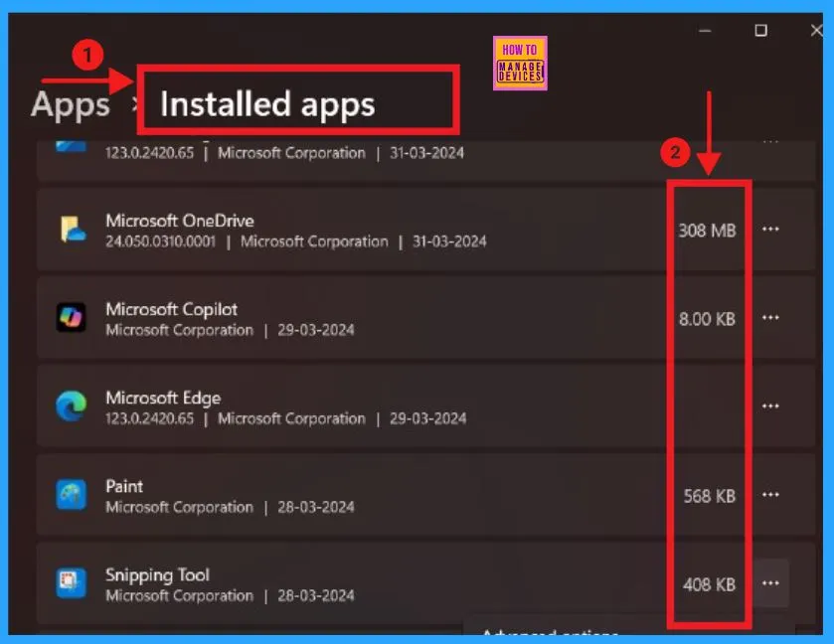The image size is (834, 644).
Task: Open the Apps breadcrumb link
Action: point(71,104)
